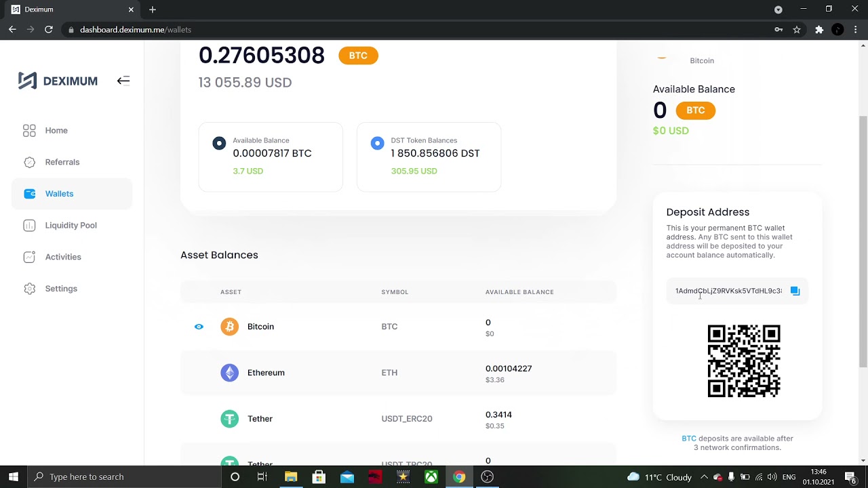
Task: Click the Ethereum asset icon
Action: (229, 373)
